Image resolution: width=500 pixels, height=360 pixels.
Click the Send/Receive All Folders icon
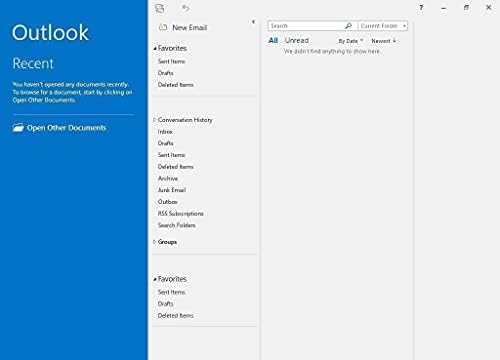pyautogui.click(x=160, y=8)
